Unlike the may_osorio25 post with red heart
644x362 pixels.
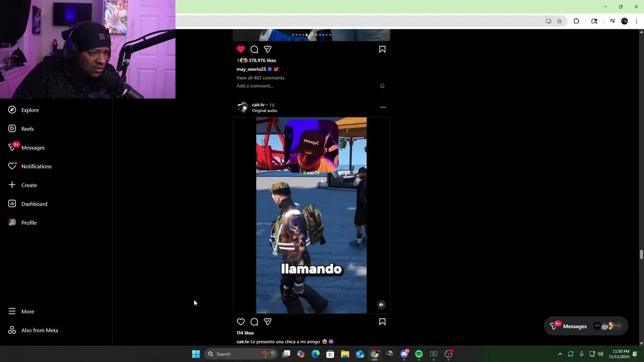240,49
